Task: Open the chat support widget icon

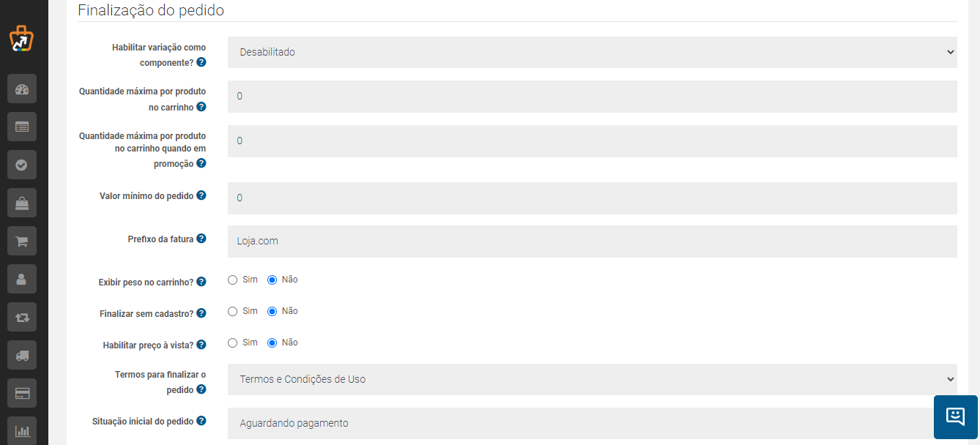Action: [955, 417]
